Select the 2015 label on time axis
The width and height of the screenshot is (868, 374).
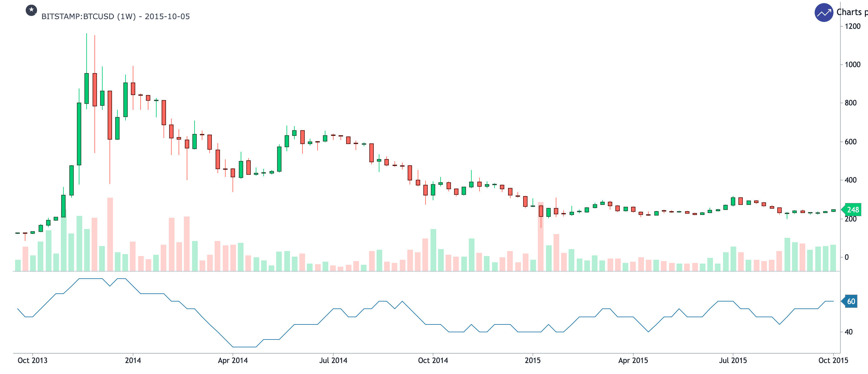click(x=533, y=361)
